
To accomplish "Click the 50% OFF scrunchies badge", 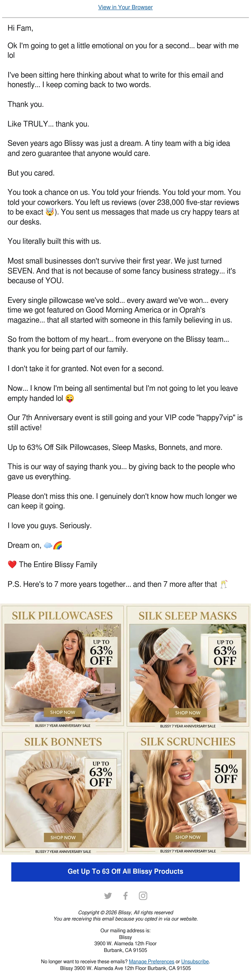I will click(x=226, y=773).
